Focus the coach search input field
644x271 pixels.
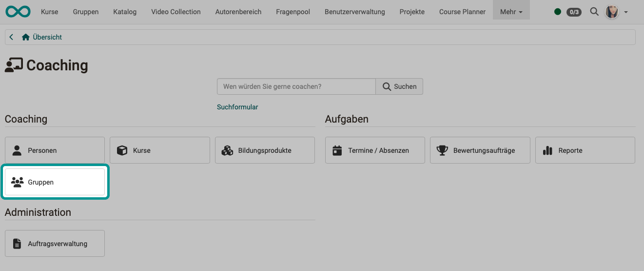pos(296,86)
